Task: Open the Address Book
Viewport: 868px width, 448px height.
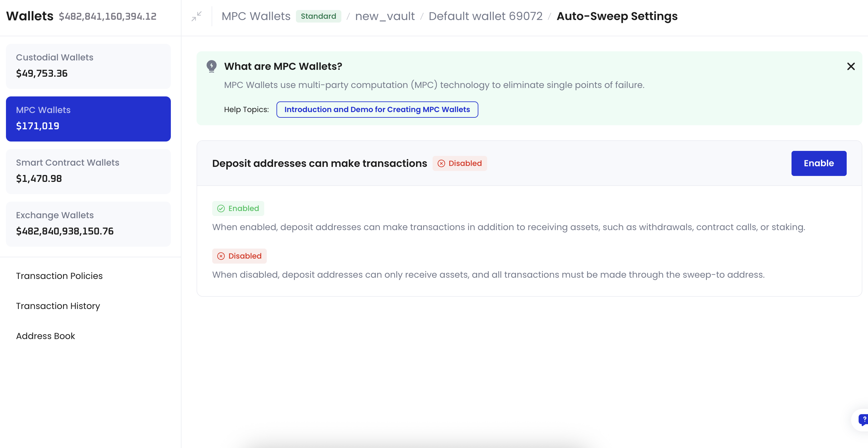Action: pos(45,336)
